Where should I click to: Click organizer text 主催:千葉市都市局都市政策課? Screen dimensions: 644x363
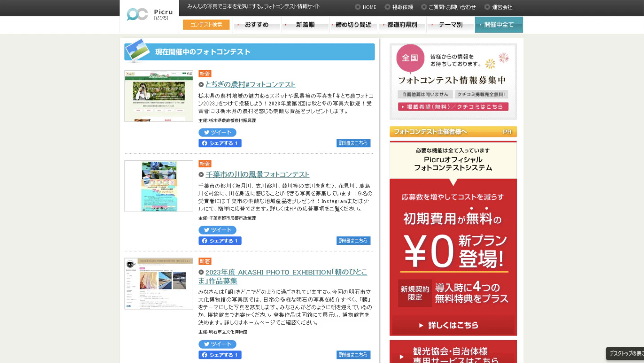(227, 218)
